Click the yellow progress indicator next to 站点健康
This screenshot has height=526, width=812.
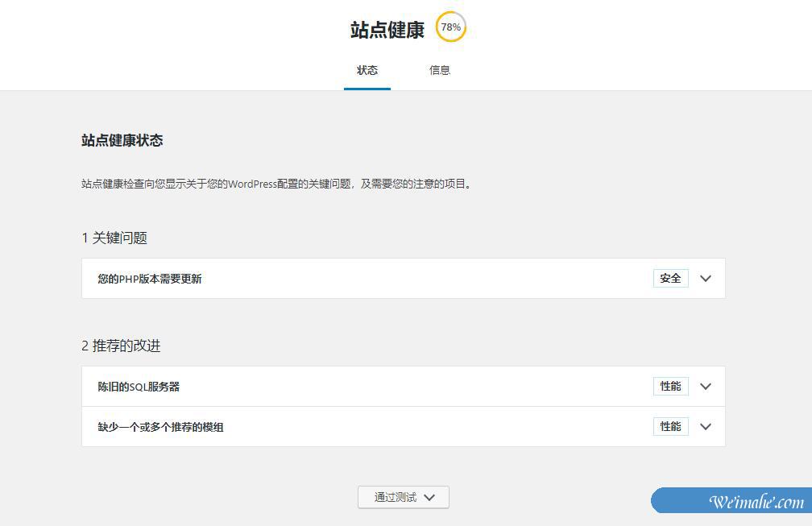[450, 27]
